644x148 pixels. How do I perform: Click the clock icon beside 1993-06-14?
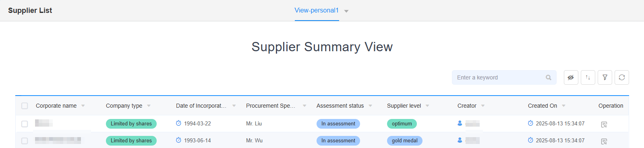[x=178, y=140]
